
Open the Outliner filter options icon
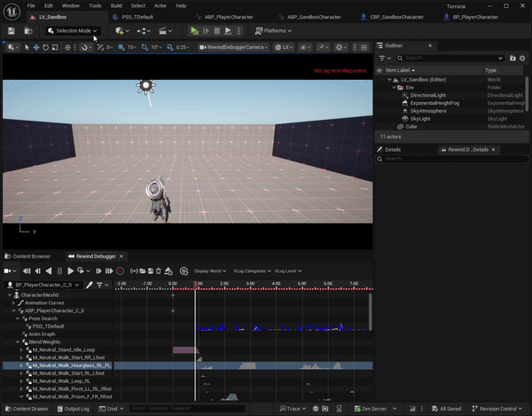(x=383, y=58)
